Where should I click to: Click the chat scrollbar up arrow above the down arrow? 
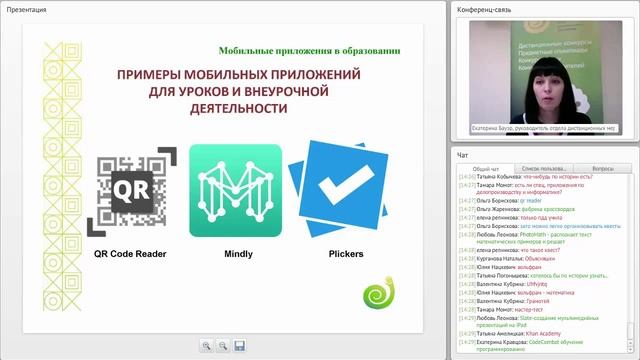631,342
